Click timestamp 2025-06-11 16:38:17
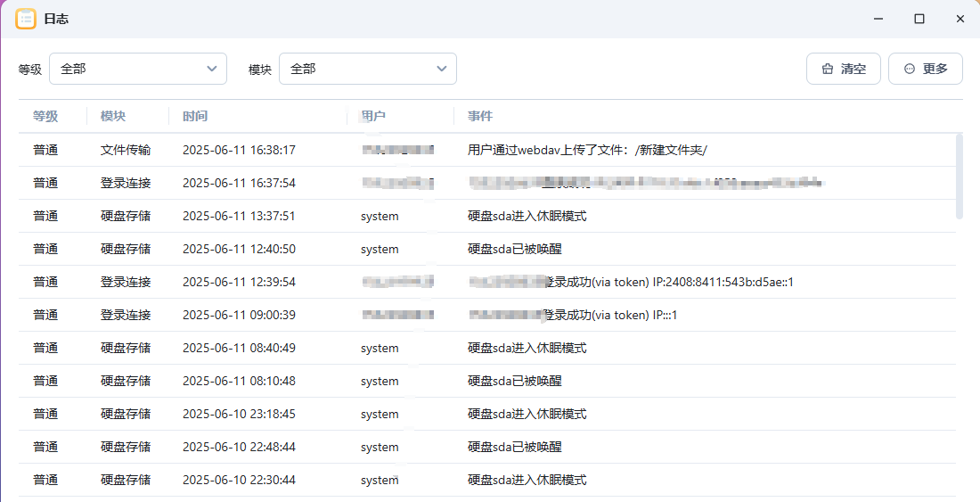The height and width of the screenshot is (502, 980). 239,150
